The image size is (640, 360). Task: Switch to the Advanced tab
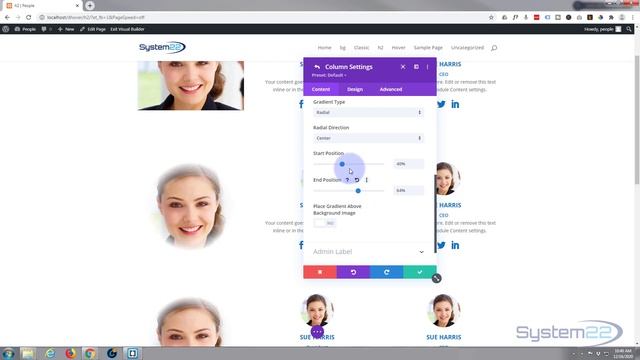(x=391, y=89)
